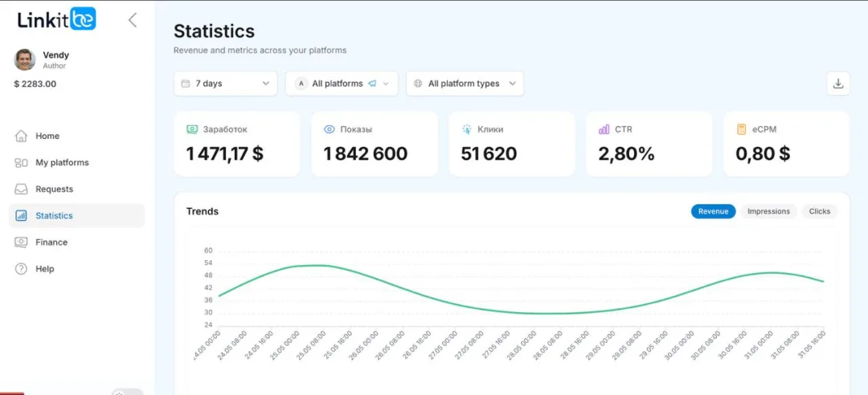This screenshot has height=395, width=868.
Task: Open the Help section
Action: 76,269
